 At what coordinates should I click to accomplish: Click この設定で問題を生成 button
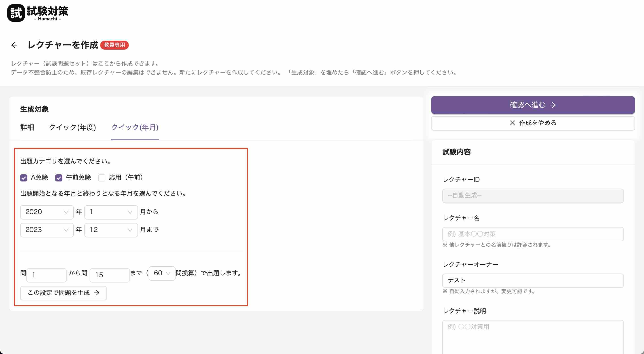[64, 293]
